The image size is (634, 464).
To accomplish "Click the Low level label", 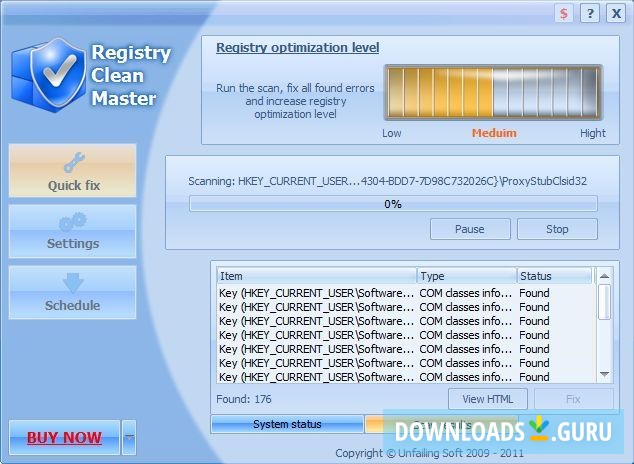I will point(391,133).
